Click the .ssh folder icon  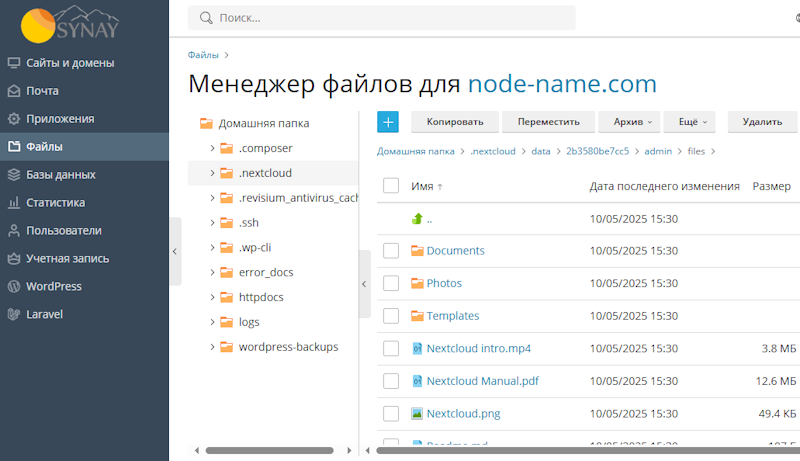click(227, 223)
